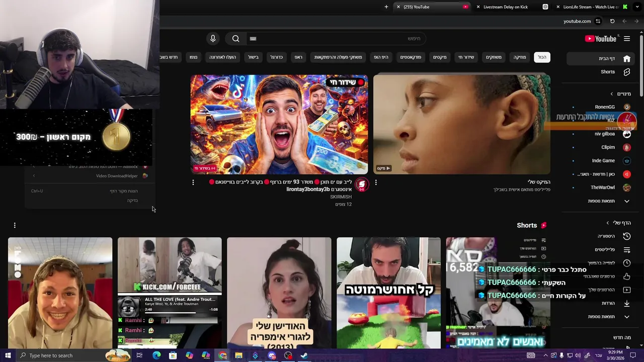Open more options for המיקס שלי mix
The width and height of the screenshot is (644, 362).
pyautogui.click(x=376, y=183)
